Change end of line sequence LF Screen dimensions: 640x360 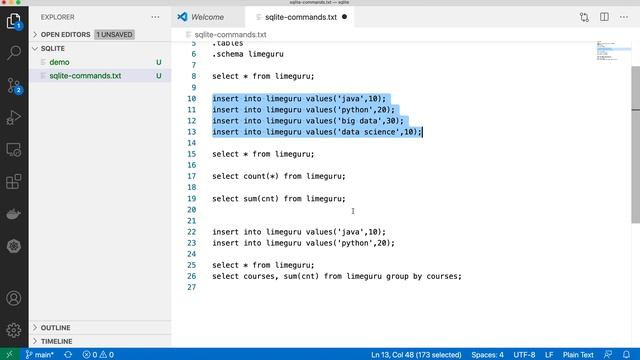point(549,355)
